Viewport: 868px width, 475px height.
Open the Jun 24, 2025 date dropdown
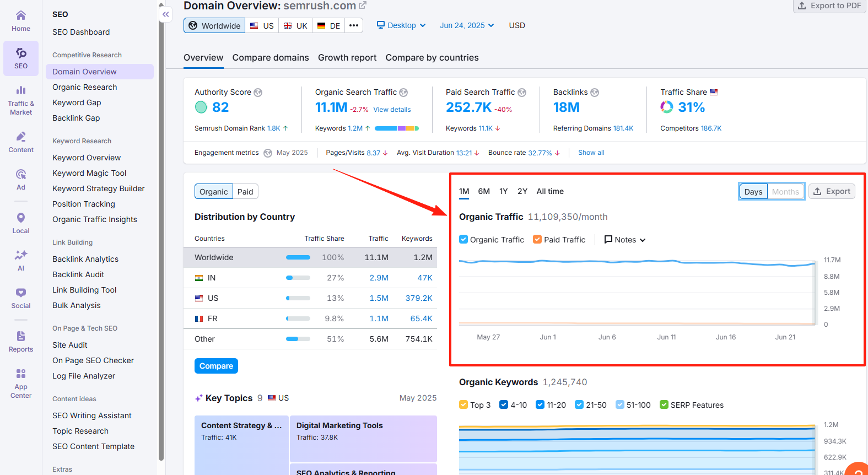pos(467,25)
